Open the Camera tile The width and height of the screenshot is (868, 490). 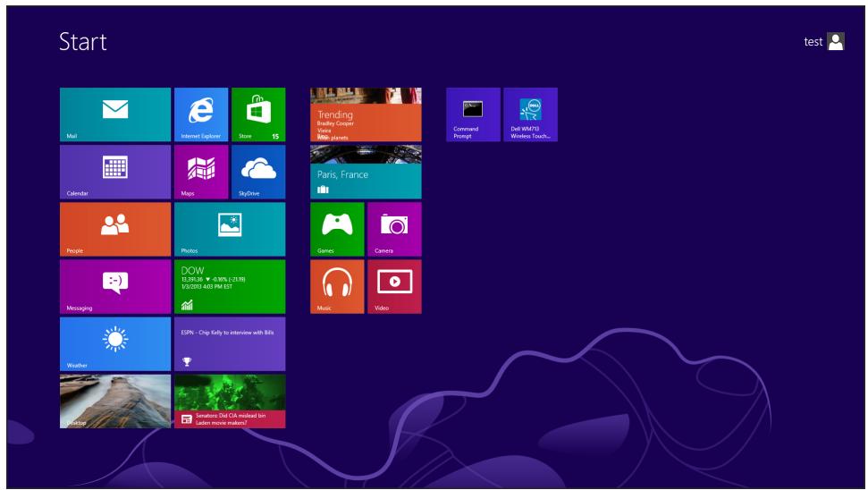(394, 229)
